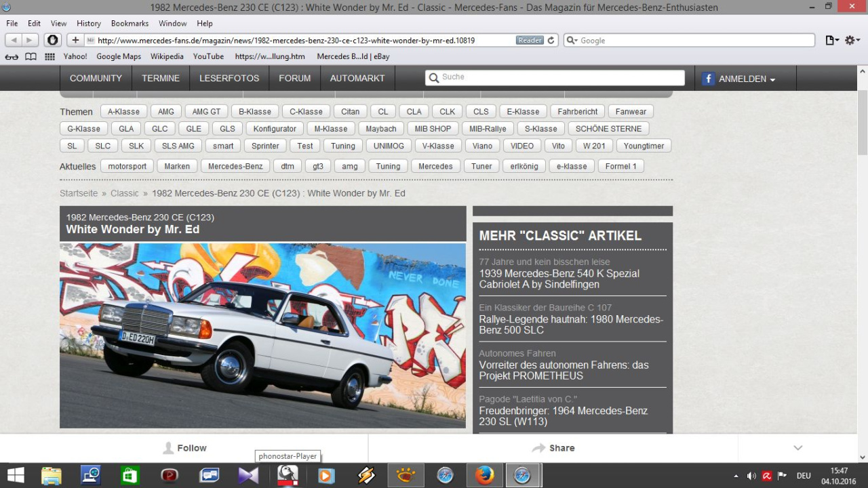Select the FORUM navigation tab

pyautogui.click(x=294, y=79)
